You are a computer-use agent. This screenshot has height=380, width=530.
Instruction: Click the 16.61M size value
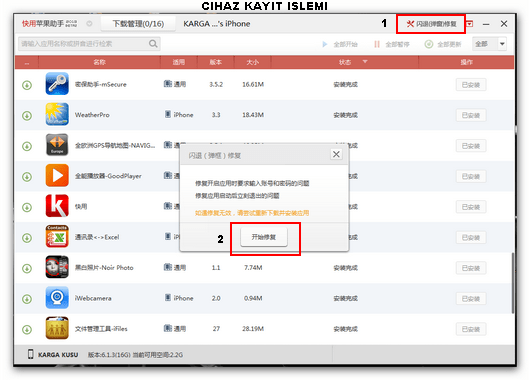coord(253,84)
